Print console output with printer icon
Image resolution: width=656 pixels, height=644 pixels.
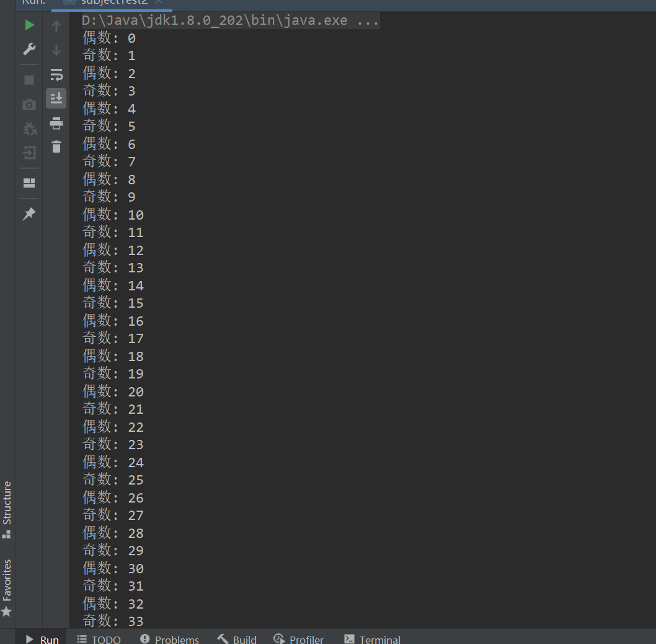coord(56,123)
